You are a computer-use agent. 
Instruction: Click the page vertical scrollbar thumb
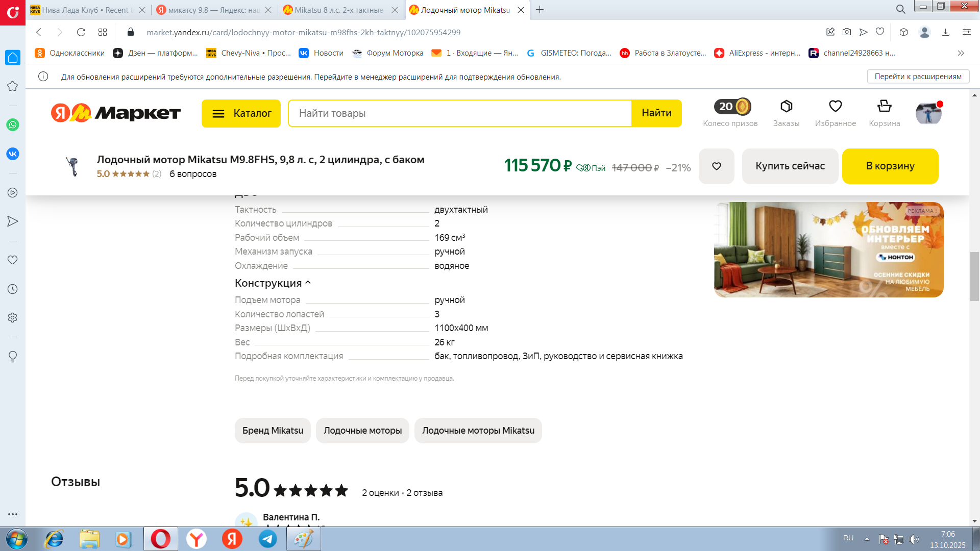tap(974, 276)
